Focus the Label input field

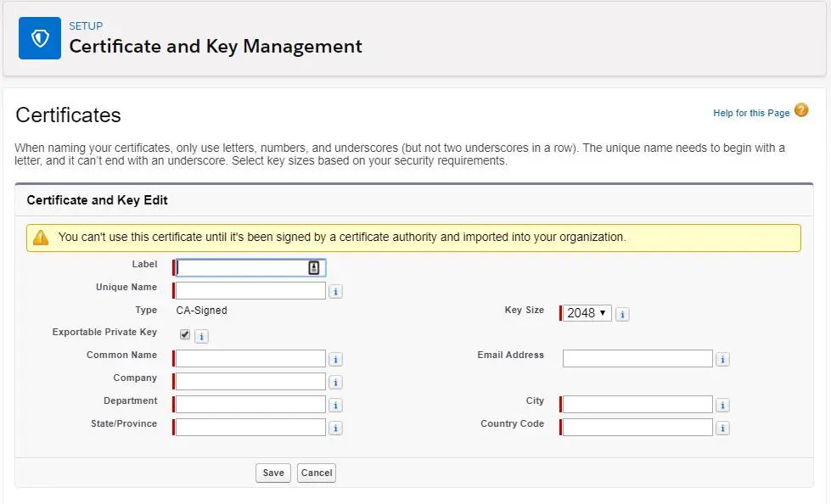[250, 267]
